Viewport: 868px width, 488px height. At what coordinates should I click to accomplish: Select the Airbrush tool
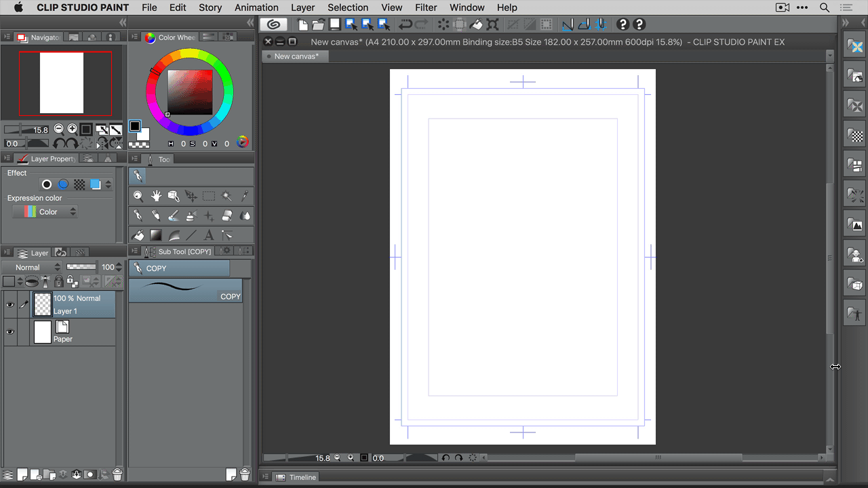click(191, 216)
